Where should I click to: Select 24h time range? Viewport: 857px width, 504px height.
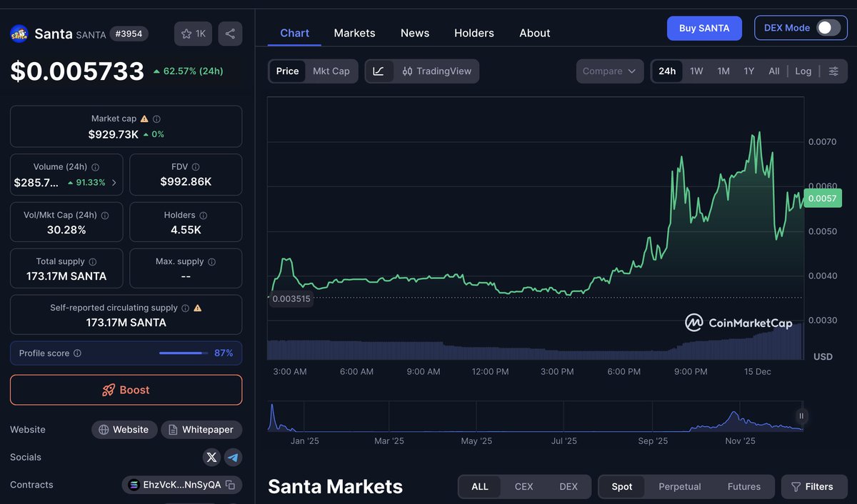pos(667,71)
